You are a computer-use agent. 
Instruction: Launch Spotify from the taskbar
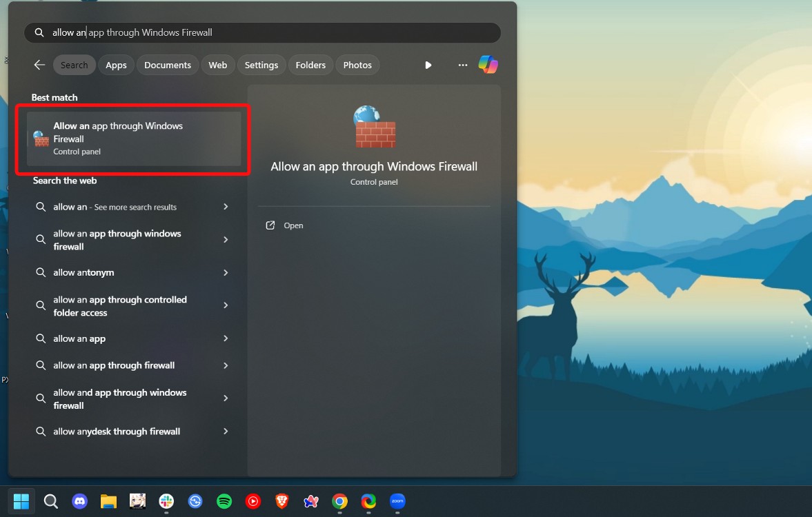click(224, 501)
